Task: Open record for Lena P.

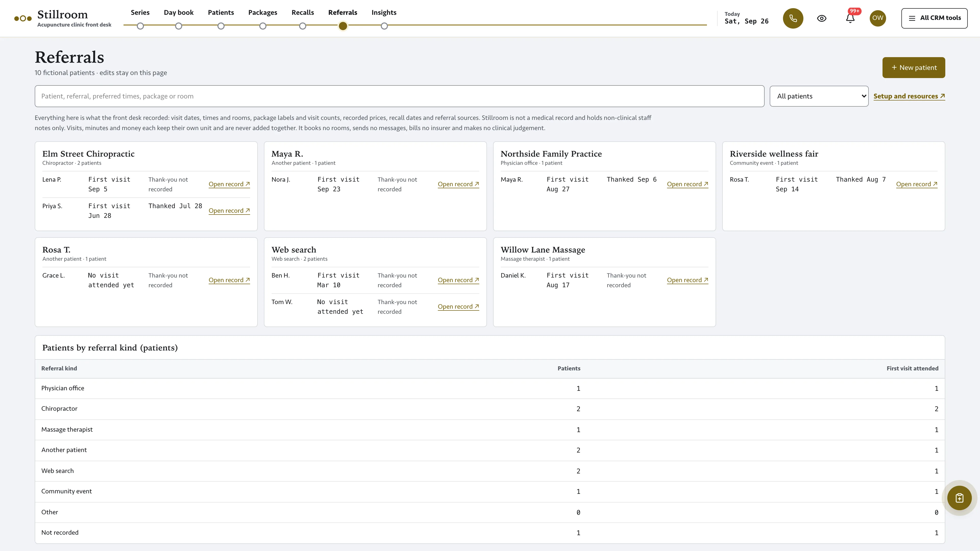Action: 229,184
